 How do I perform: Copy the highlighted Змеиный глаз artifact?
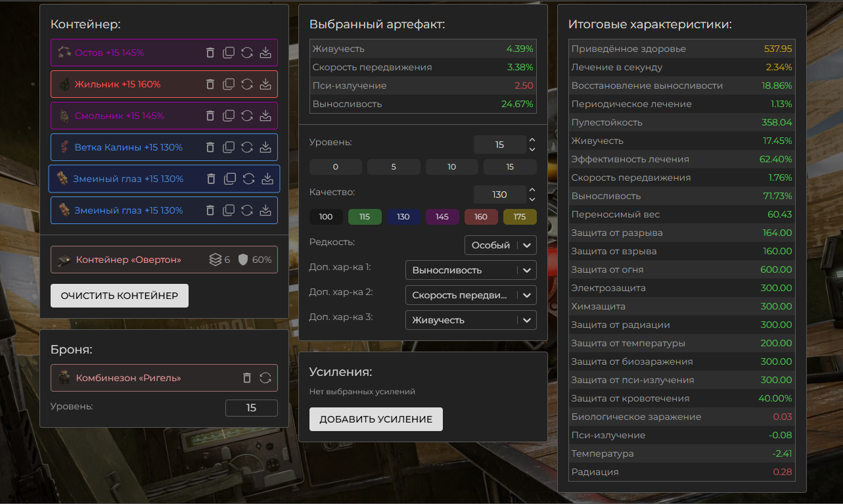(230, 179)
